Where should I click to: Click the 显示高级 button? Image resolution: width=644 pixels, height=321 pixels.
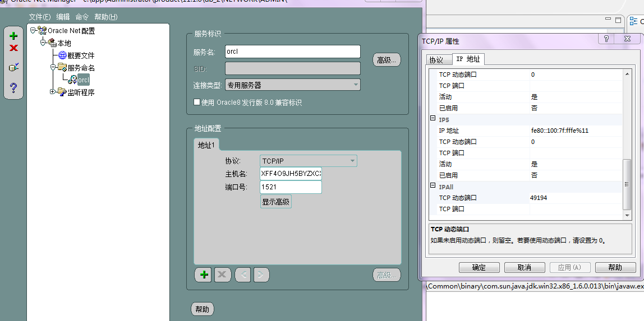click(276, 202)
